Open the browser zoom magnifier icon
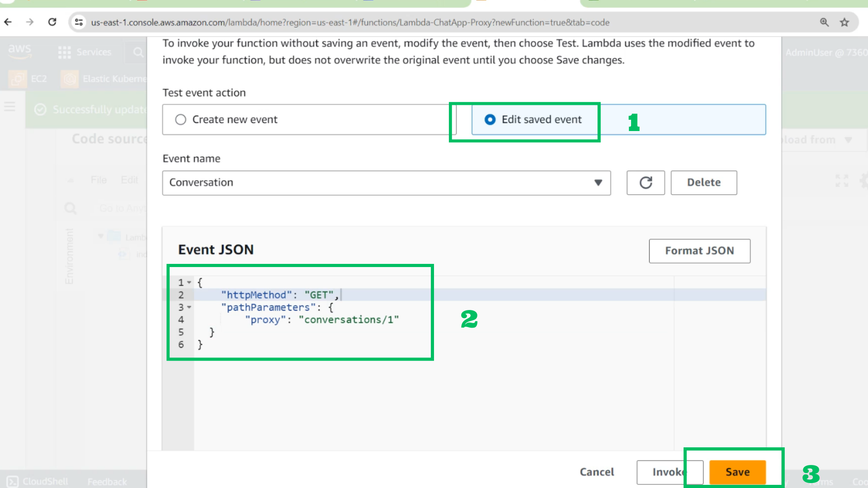 point(824,22)
